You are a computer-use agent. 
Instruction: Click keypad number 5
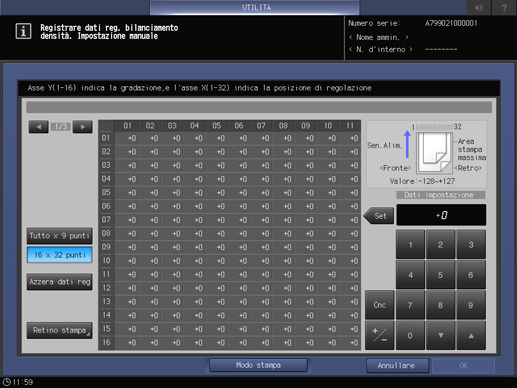[x=441, y=275]
